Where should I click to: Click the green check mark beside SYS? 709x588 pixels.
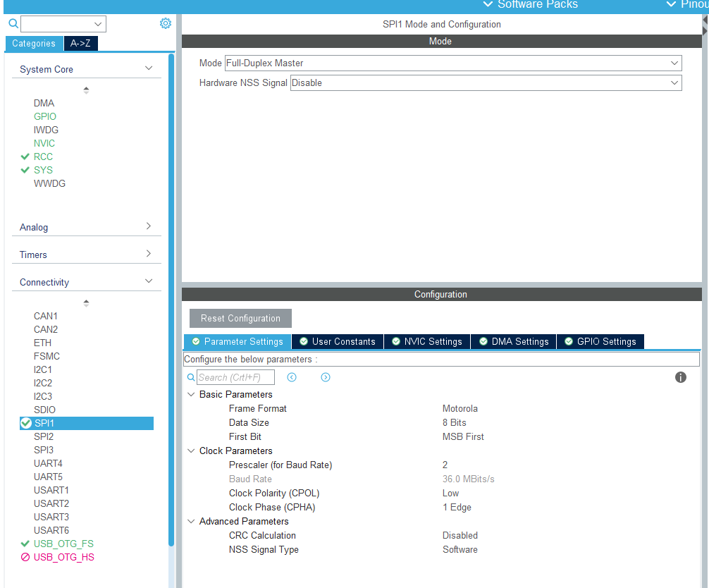pyautogui.click(x=25, y=170)
